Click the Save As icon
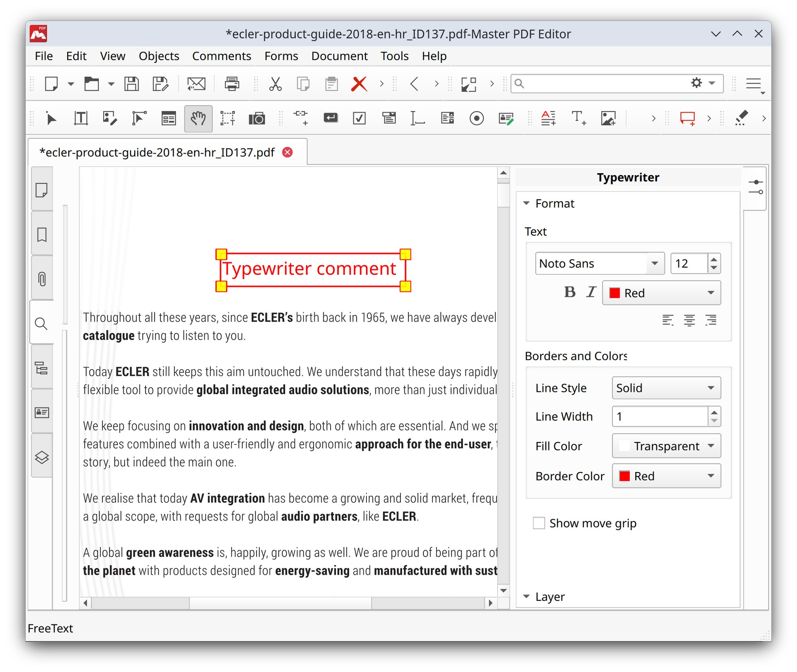 [161, 84]
